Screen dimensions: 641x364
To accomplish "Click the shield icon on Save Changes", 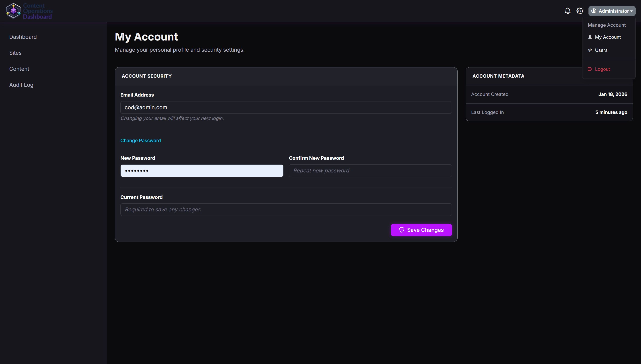I will (x=402, y=230).
